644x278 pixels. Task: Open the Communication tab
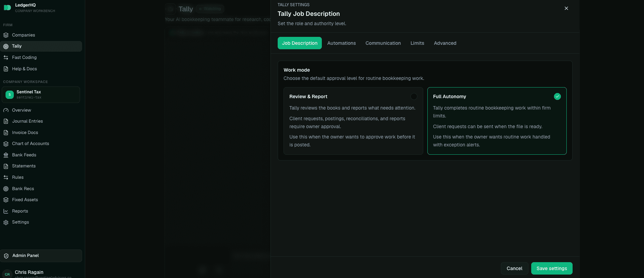click(x=383, y=43)
